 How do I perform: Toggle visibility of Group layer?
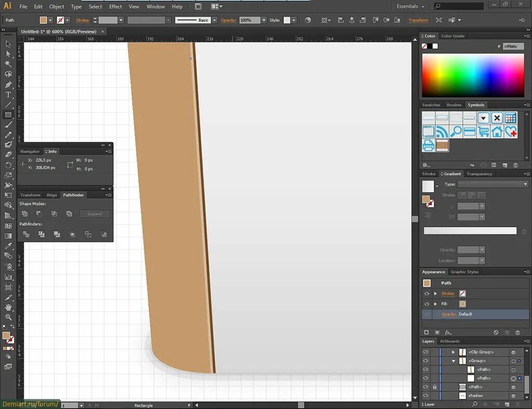point(425,361)
